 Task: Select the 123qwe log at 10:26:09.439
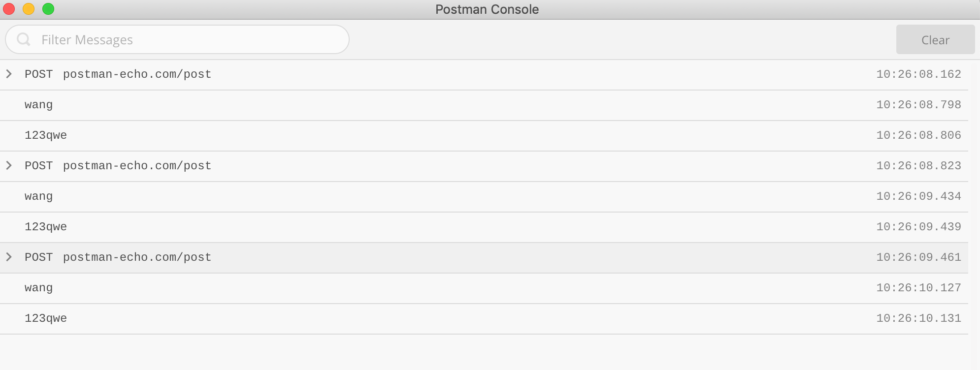(484, 227)
